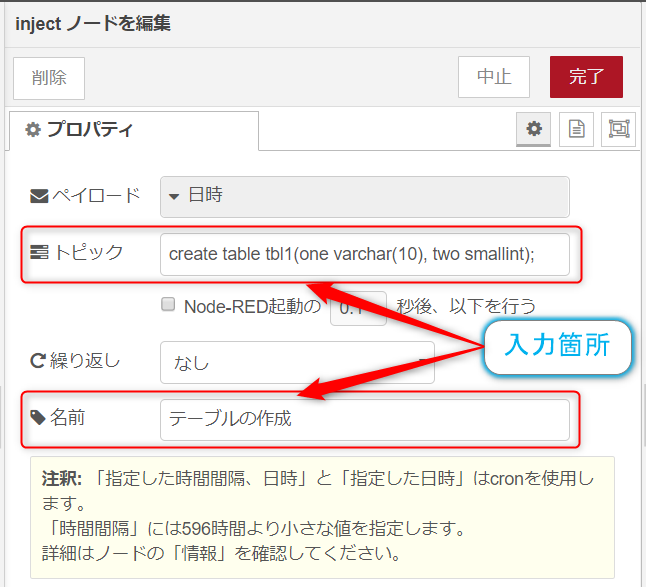Click the inject ノードを編集 title
This screenshot has width=646, height=587.
click(93, 24)
